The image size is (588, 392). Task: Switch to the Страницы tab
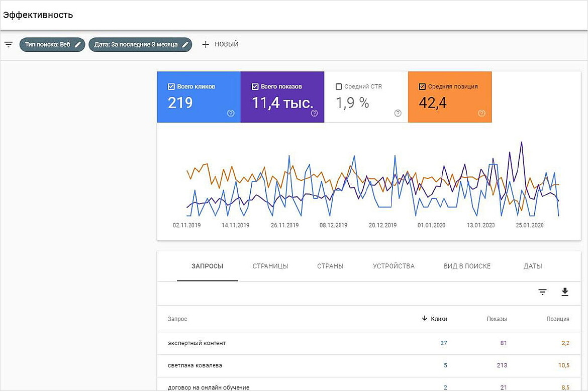[x=270, y=266]
